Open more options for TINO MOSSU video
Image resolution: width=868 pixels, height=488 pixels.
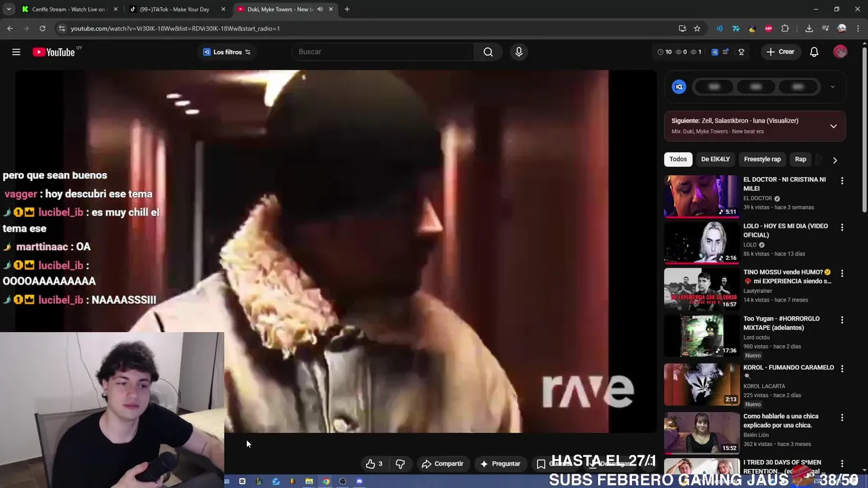842,273
